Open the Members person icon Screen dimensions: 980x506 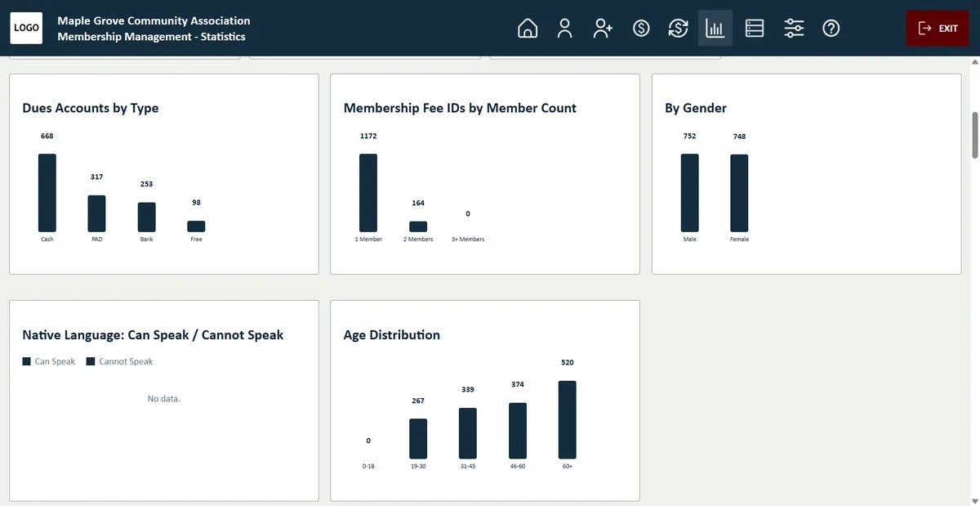[x=564, y=29]
